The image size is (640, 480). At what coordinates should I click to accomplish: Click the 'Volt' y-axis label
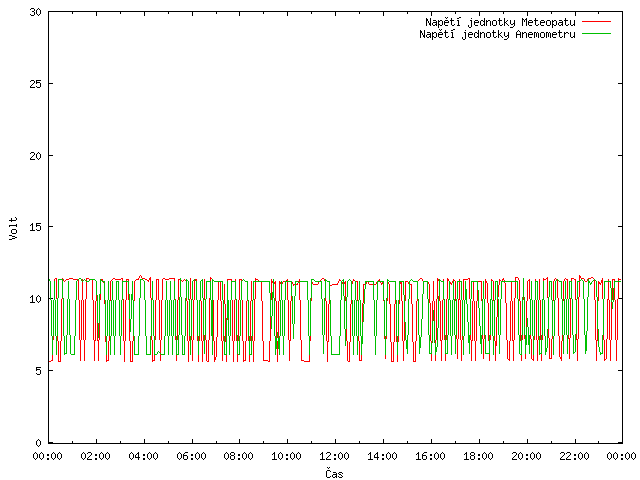pos(13,229)
